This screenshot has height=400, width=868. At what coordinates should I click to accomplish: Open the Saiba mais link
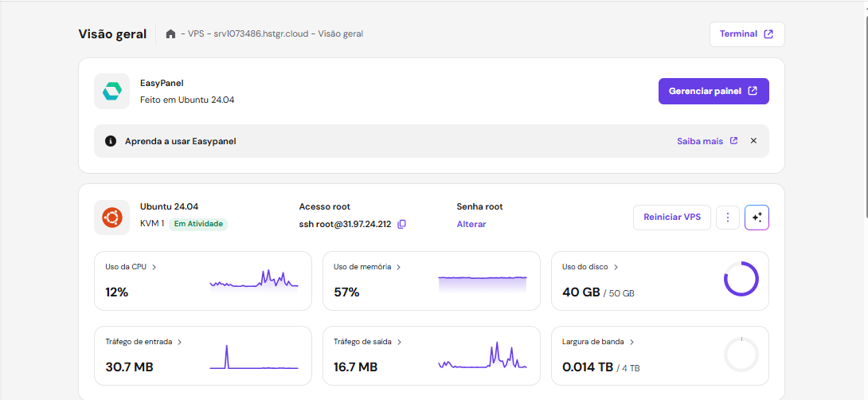point(707,141)
